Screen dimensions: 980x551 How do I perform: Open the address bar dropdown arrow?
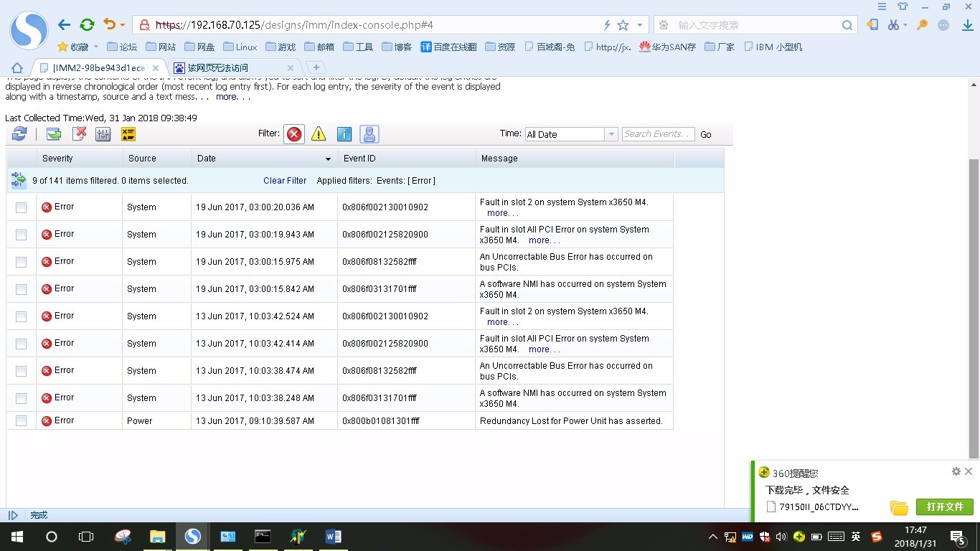(640, 25)
